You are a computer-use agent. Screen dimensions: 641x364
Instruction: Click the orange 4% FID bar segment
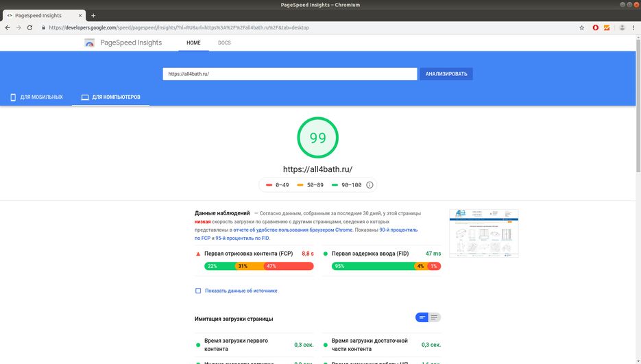tap(421, 266)
